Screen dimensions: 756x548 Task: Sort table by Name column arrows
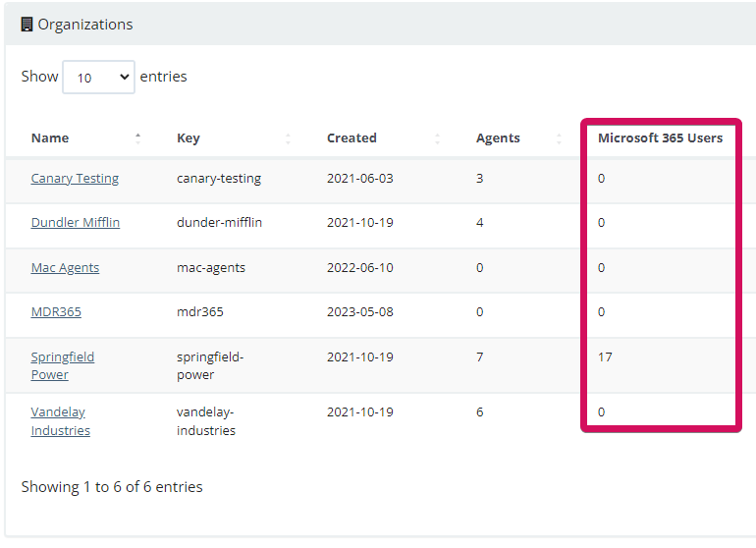point(137,138)
